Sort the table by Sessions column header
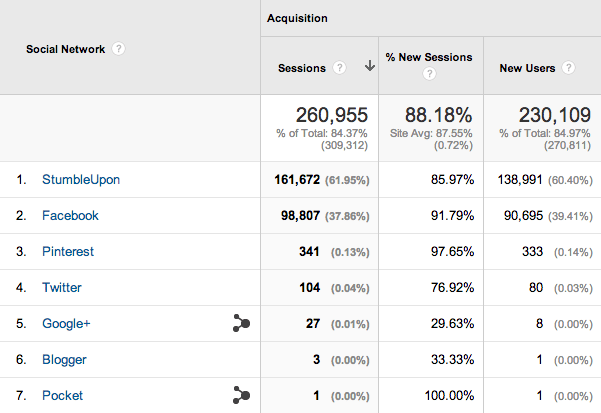The width and height of the screenshot is (601, 413). pyautogui.click(x=301, y=68)
